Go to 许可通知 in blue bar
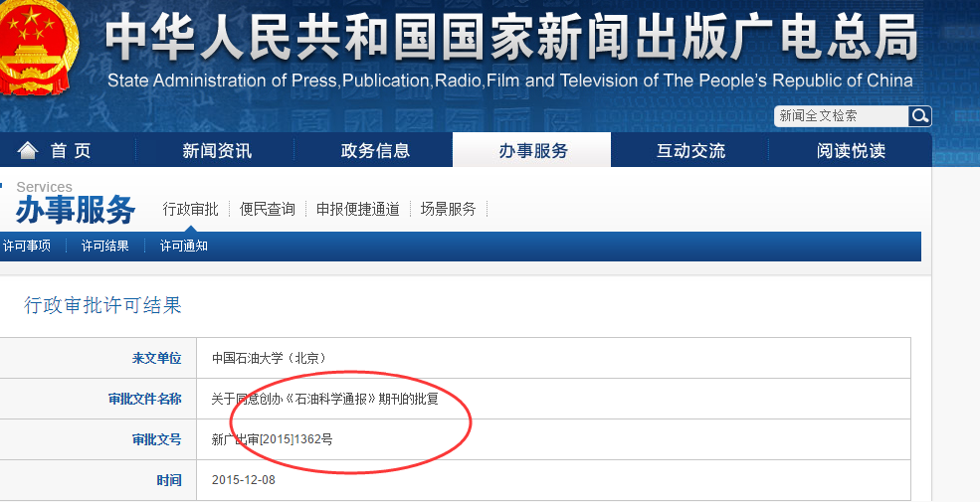The width and height of the screenshot is (980, 502). 184,246
